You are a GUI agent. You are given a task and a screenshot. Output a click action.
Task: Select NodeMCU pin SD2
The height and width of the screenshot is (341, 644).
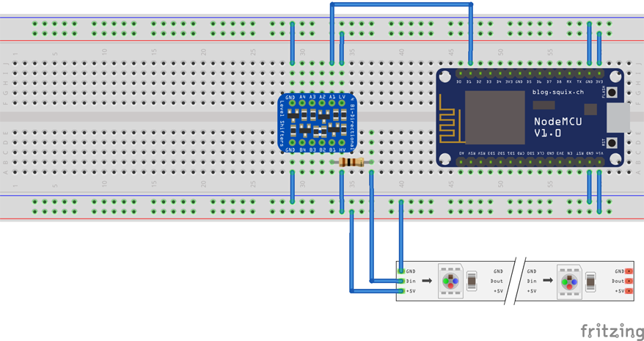tap(501, 162)
